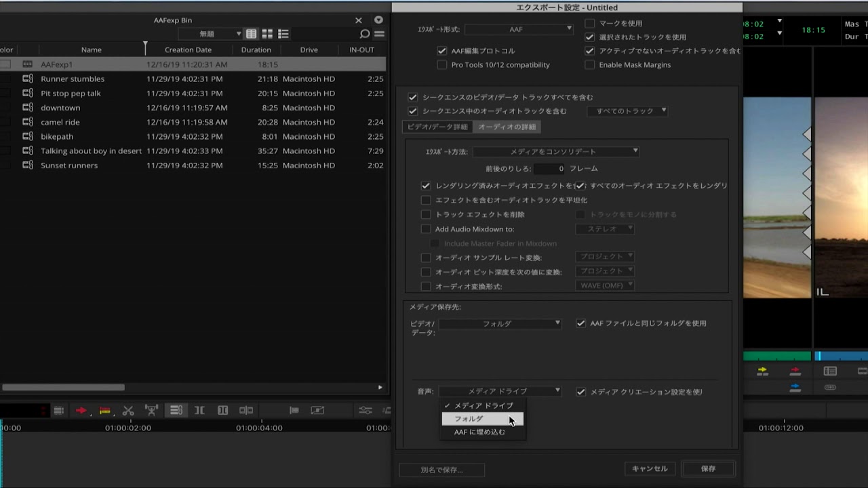Click キャンセル button
The image size is (868, 488).
pos(650,468)
